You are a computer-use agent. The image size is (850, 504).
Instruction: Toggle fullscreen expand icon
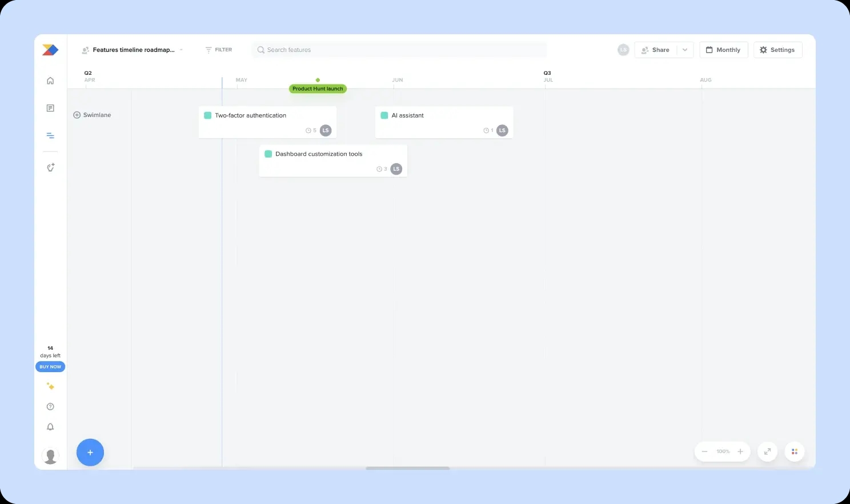pyautogui.click(x=768, y=451)
